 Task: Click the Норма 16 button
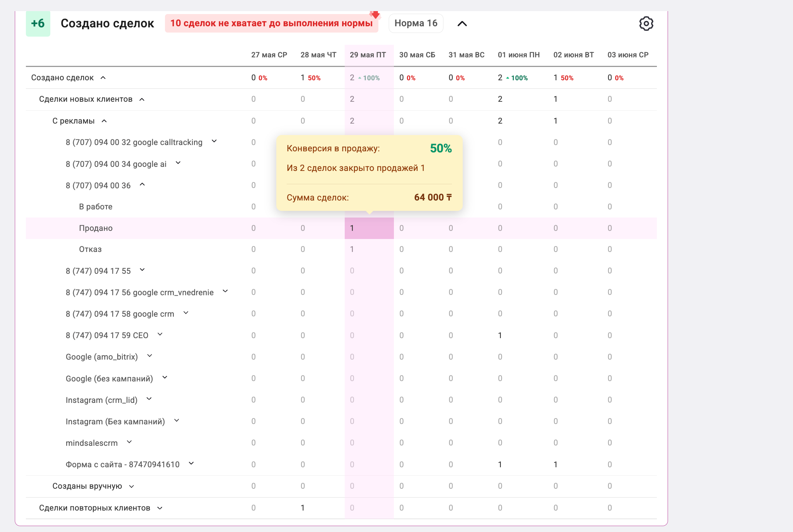(x=416, y=23)
